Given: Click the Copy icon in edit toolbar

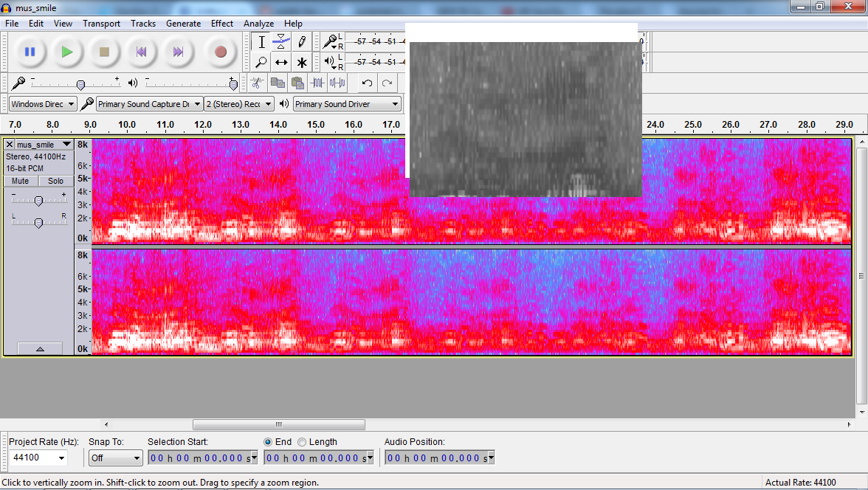Looking at the screenshot, I should coord(278,83).
